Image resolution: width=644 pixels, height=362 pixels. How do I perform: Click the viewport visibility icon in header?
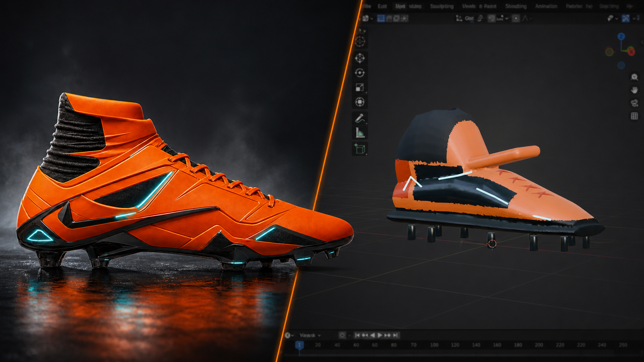610,18
